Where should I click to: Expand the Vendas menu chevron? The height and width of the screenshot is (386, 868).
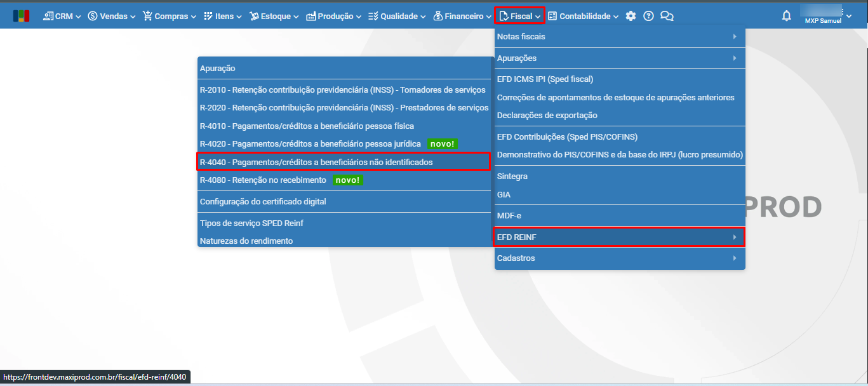(x=133, y=17)
